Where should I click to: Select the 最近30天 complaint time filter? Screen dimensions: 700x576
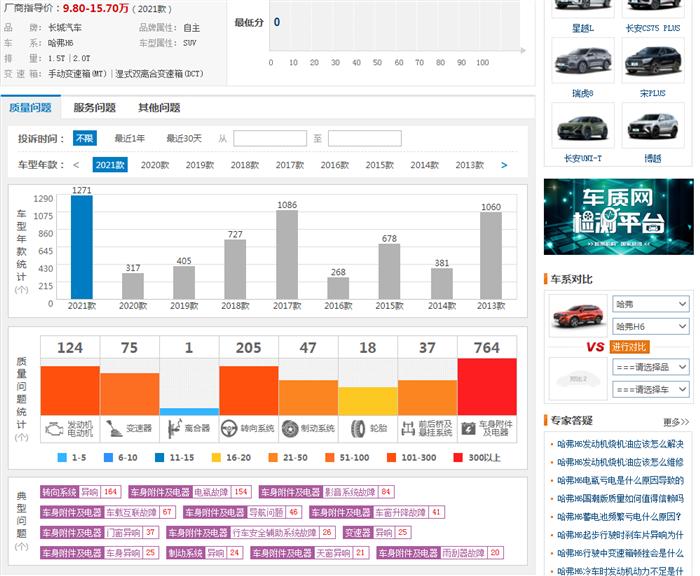coord(184,138)
